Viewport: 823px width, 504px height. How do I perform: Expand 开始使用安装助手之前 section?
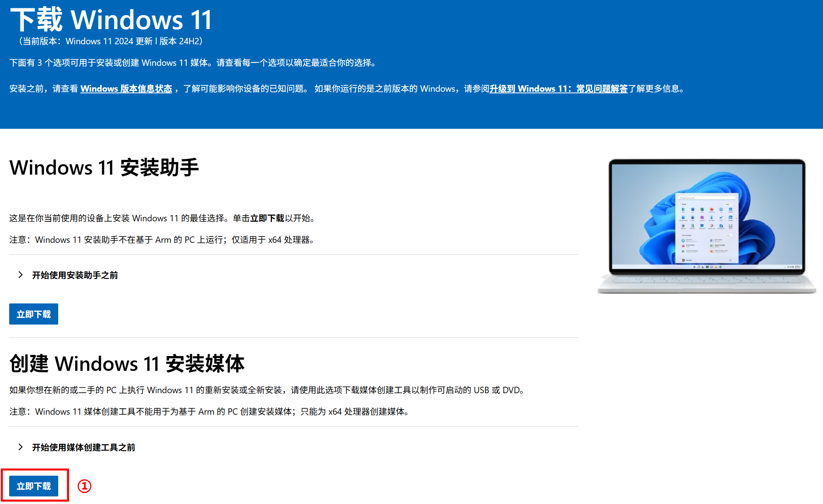(68, 275)
